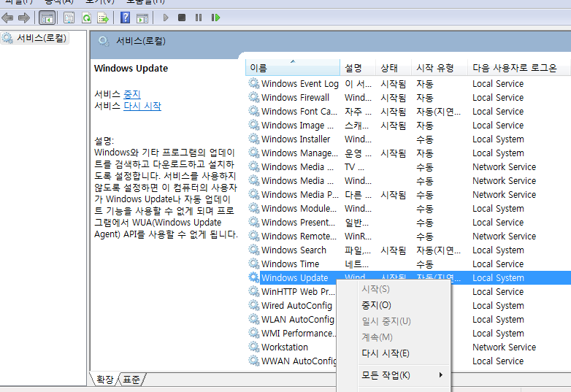The height and width of the screenshot is (392, 571).
Task: Select the Windows Time service
Action: [x=290, y=264]
